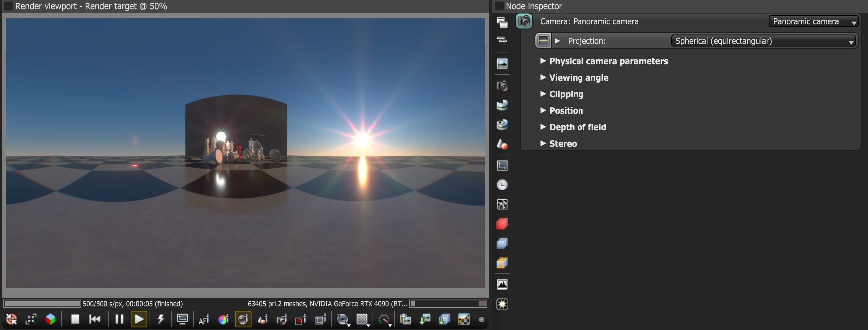Open the imager sidebar icon with mountain
Screen dimensions: 868x330
(502, 285)
